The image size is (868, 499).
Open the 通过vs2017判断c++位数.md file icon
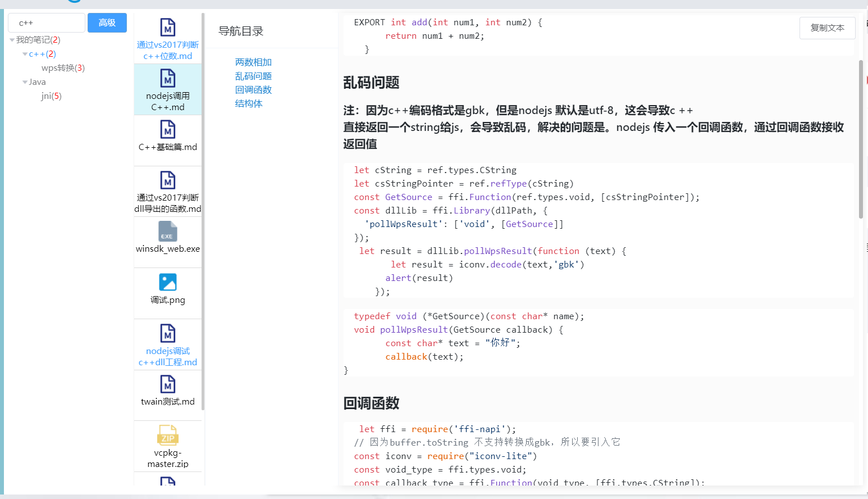point(168,27)
